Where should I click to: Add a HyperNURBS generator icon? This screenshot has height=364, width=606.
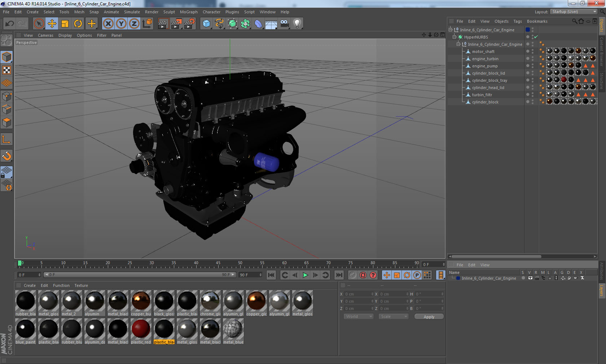coord(232,24)
